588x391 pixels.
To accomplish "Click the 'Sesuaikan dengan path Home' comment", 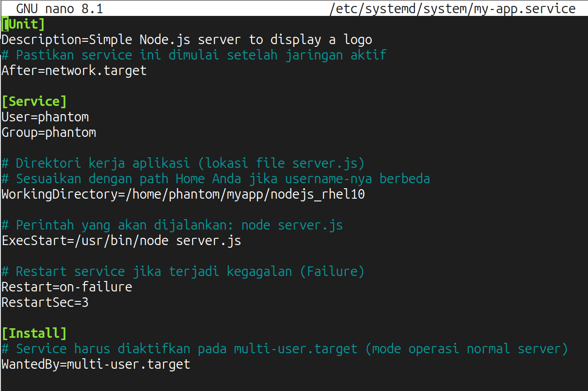I will (216, 179).
